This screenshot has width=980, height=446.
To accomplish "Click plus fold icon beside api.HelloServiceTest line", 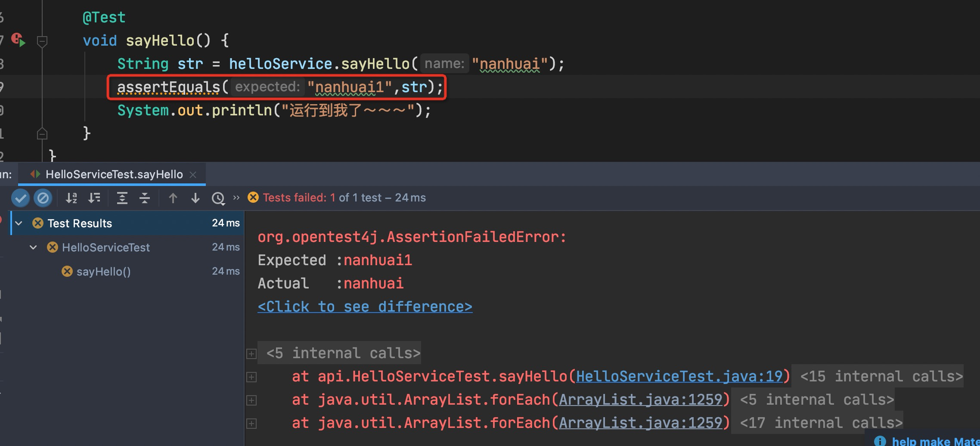I will click(x=251, y=377).
